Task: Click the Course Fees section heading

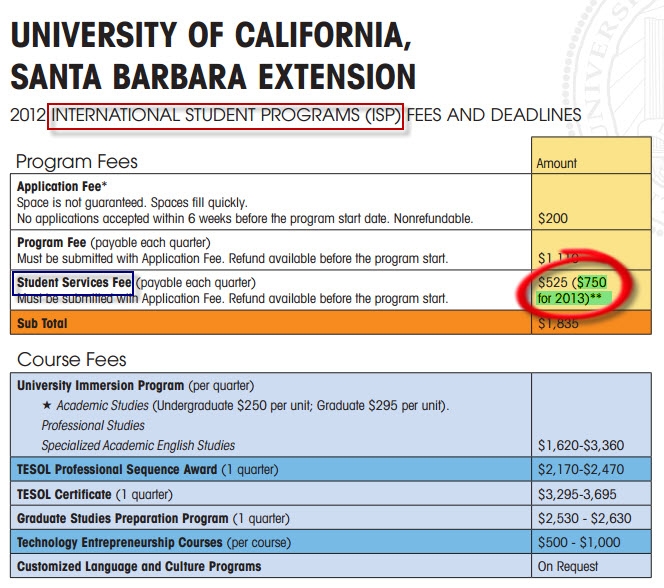Action: click(71, 360)
